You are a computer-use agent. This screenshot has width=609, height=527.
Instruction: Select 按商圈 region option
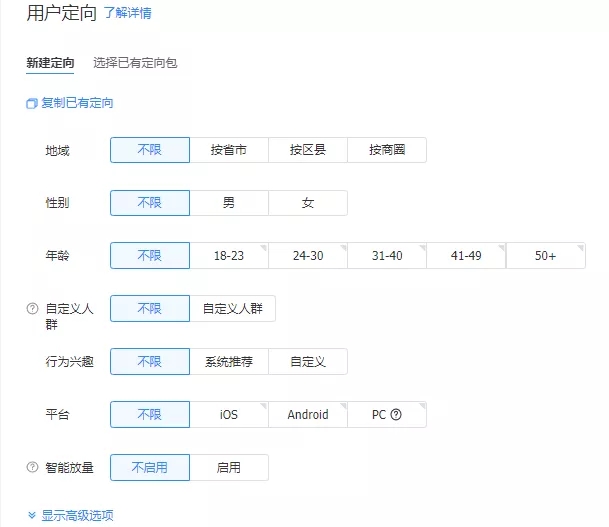pyautogui.click(x=387, y=150)
